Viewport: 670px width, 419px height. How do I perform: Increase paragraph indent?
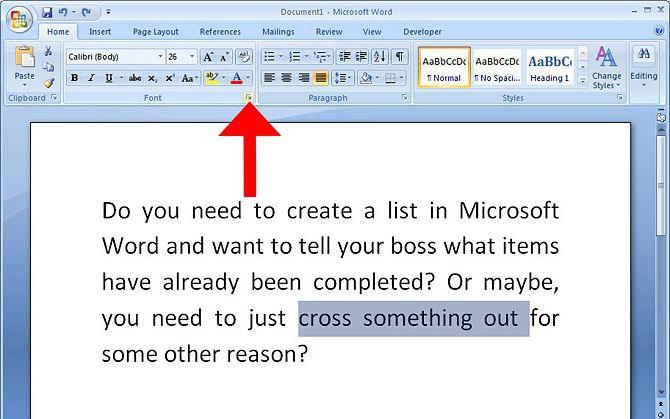click(x=361, y=56)
